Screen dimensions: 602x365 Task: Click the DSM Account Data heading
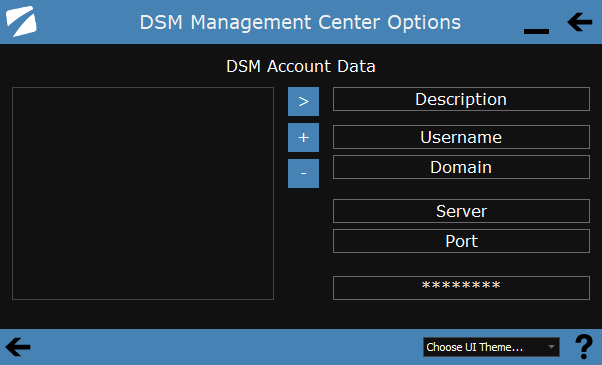(301, 66)
